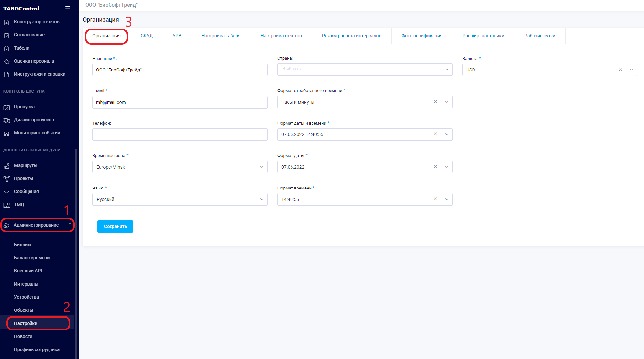Open Биллинг in the sidebar
Viewport: 644px width, 359px height.
[23, 245]
